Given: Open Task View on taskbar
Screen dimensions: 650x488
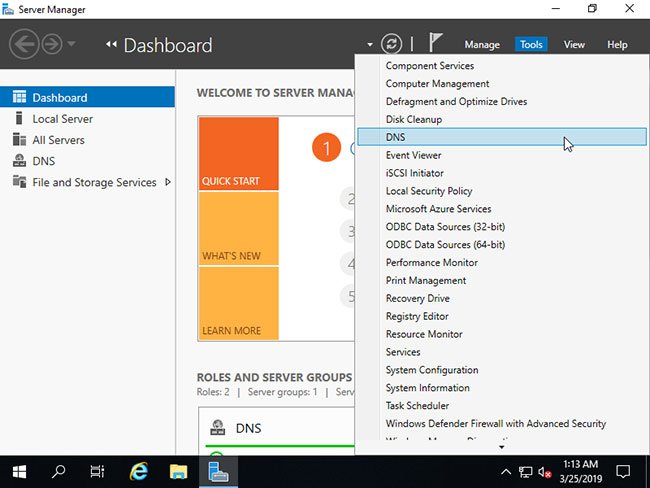Looking at the screenshot, I should (x=97, y=471).
